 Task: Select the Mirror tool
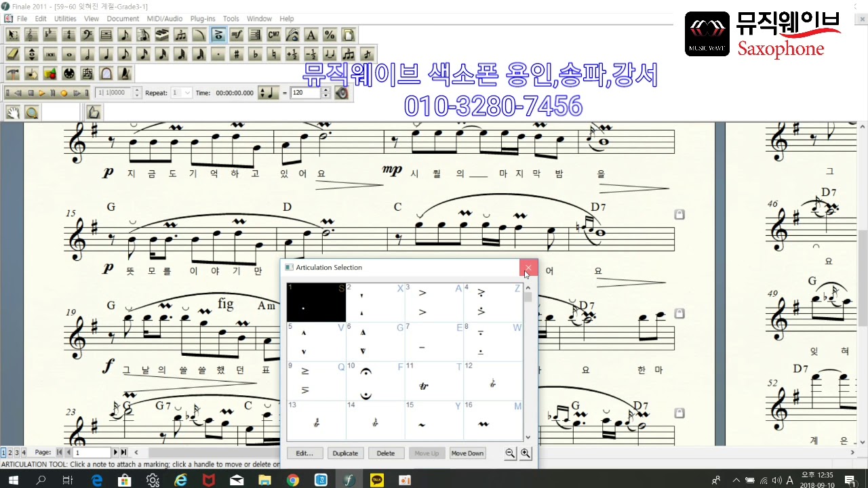coord(106,74)
